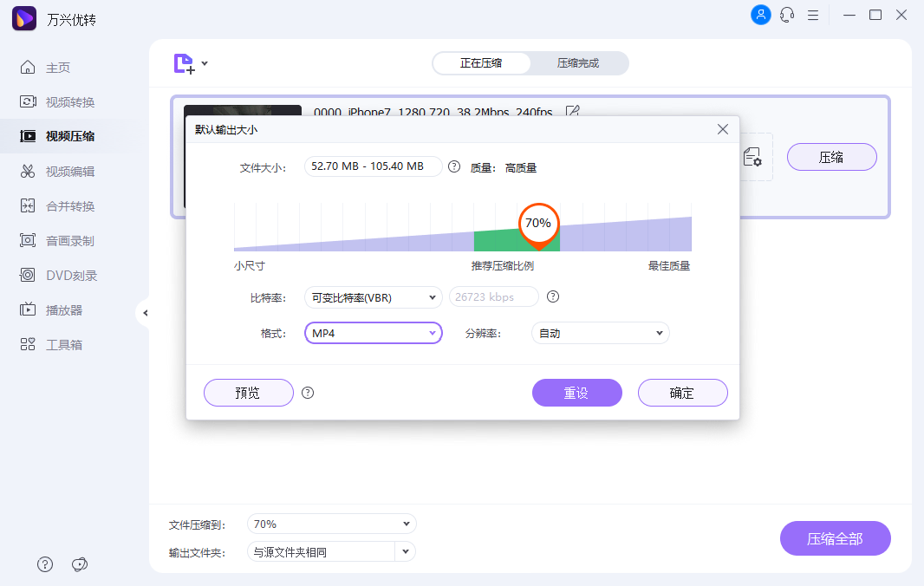Expand the 文件压缩到 70% dropdown
Screen dimensions: 924x586
331,524
